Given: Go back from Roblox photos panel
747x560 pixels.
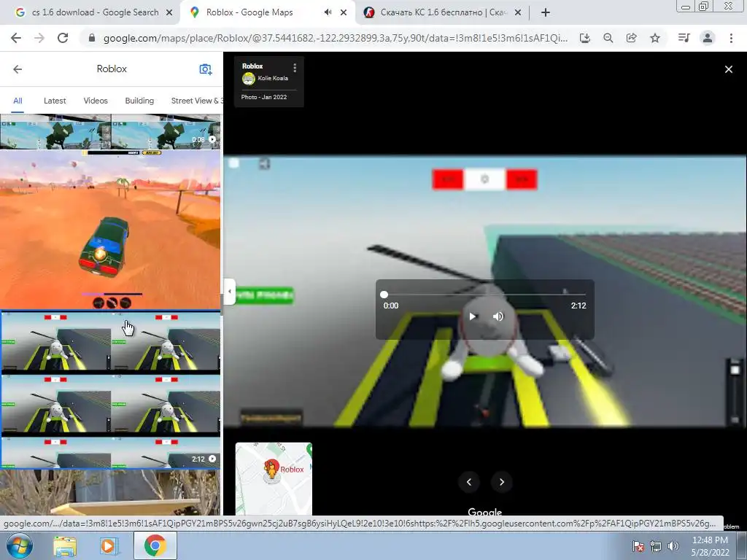Looking at the screenshot, I should tap(18, 69).
